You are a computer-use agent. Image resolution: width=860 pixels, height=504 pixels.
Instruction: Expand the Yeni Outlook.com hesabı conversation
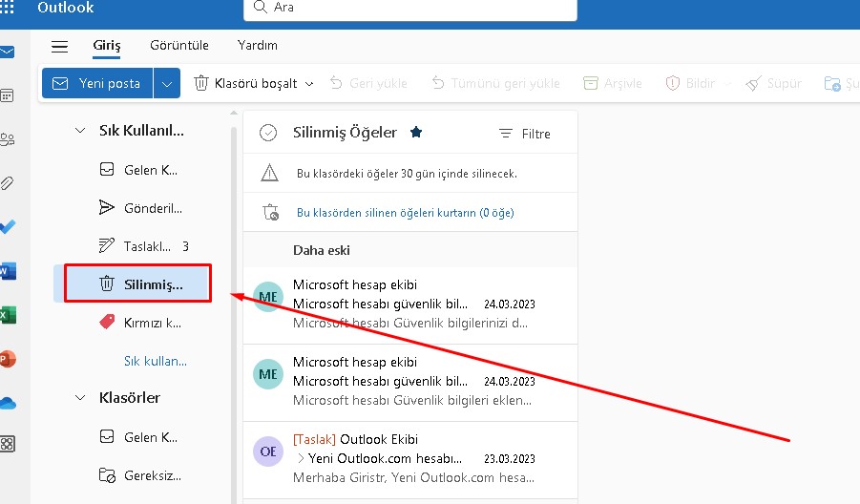click(300, 458)
